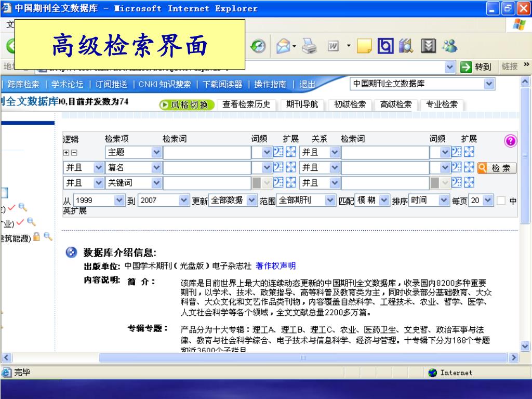Click the IE page icon in status bar
Image resolution: width=532 pixels, height=399 pixels.
6,373
